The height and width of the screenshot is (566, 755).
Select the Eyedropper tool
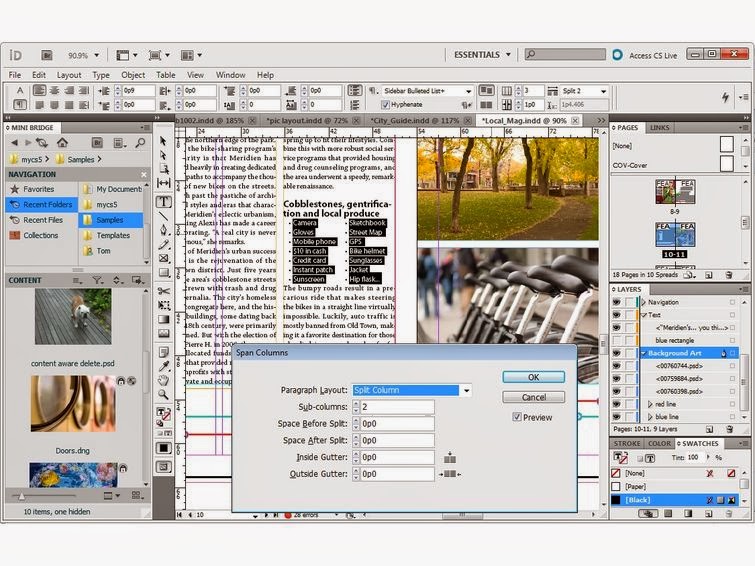pyautogui.click(x=164, y=366)
